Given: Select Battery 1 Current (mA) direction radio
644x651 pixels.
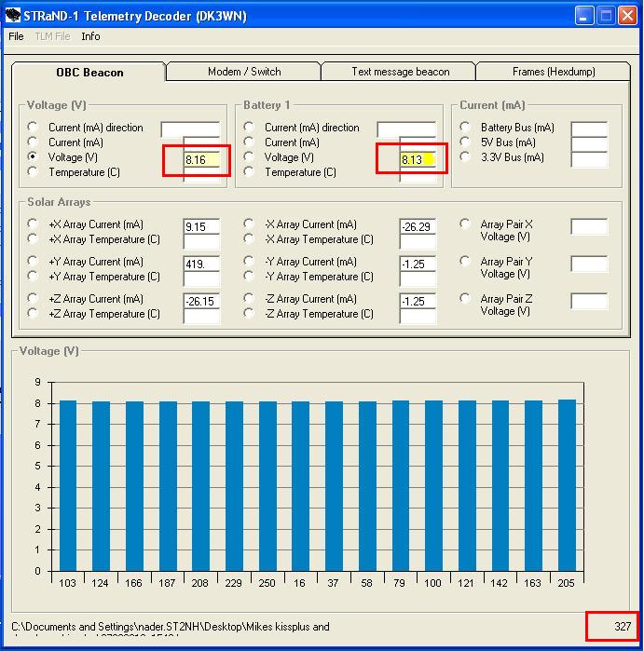Looking at the screenshot, I should click(249, 127).
